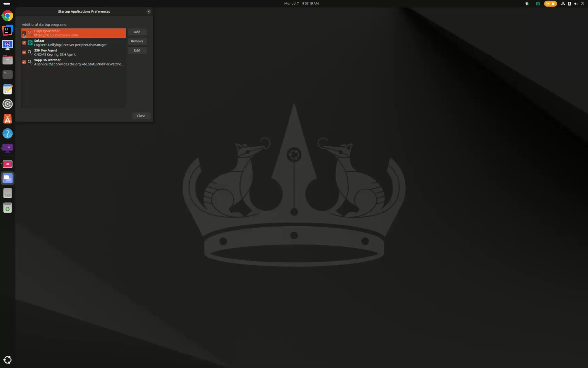The width and height of the screenshot is (588, 368).
Task: Open the Text Editor dock icon
Action: tap(8, 89)
